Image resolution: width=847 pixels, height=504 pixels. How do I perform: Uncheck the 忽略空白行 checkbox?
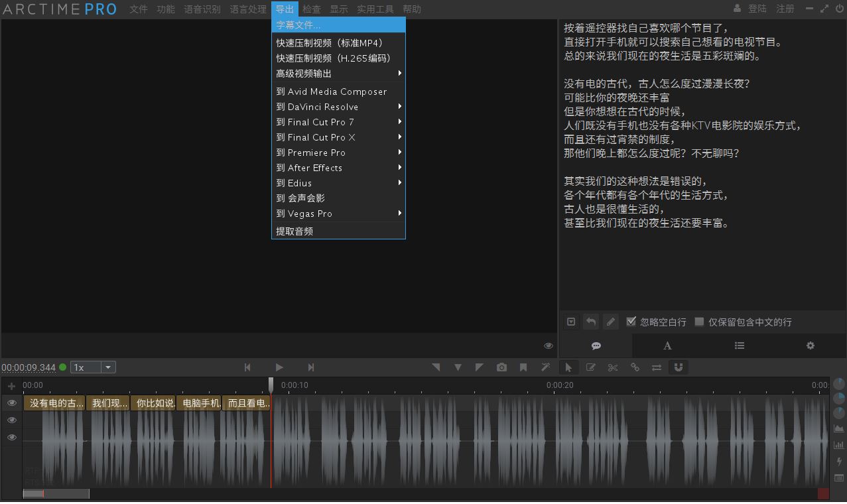pyautogui.click(x=631, y=322)
